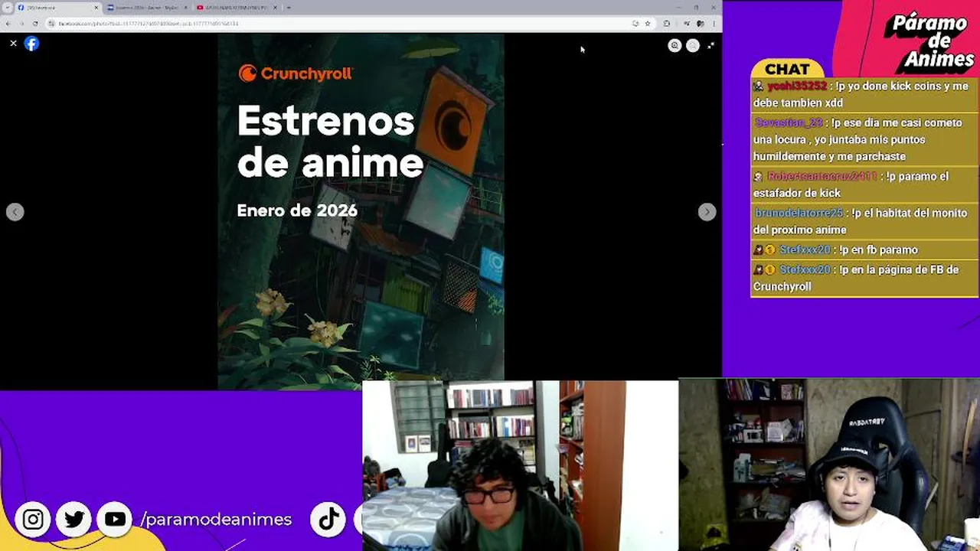Open the Instagram social icon
Image resolution: width=980 pixels, height=551 pixels.
coord(33,520)
